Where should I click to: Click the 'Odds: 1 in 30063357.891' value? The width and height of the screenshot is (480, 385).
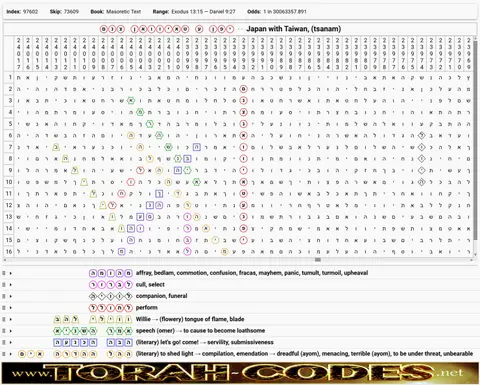coord(277,12)
